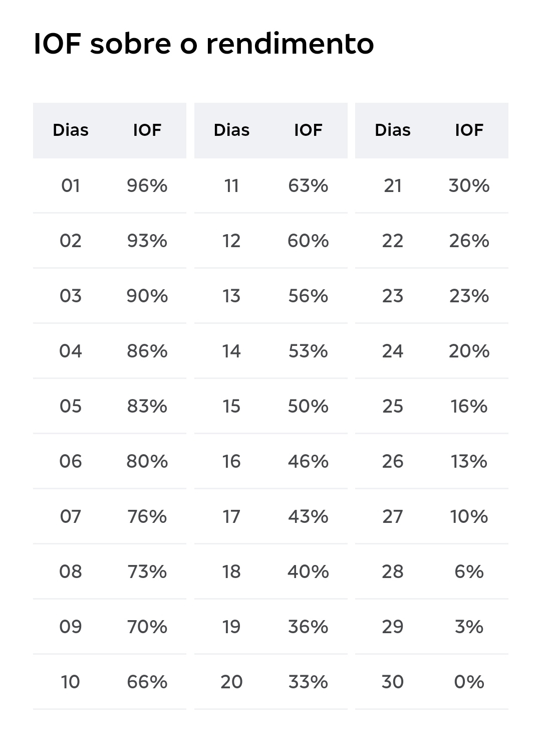Click the IOF header above 96%
The width and height of the screenshot is (541, 756).
point(147,130)
